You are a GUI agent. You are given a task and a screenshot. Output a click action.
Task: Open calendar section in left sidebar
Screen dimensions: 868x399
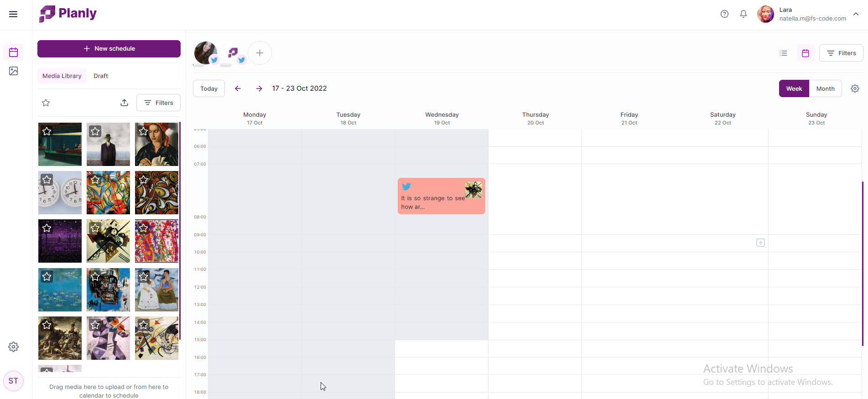pyautogui.click(x=14, y=52)
